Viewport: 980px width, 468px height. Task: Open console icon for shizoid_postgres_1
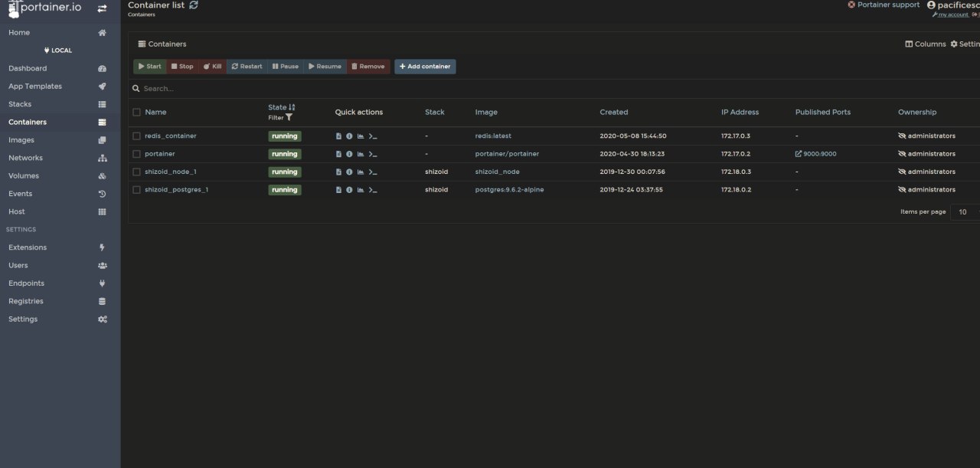pyautogui.click(x=373, y=190)
